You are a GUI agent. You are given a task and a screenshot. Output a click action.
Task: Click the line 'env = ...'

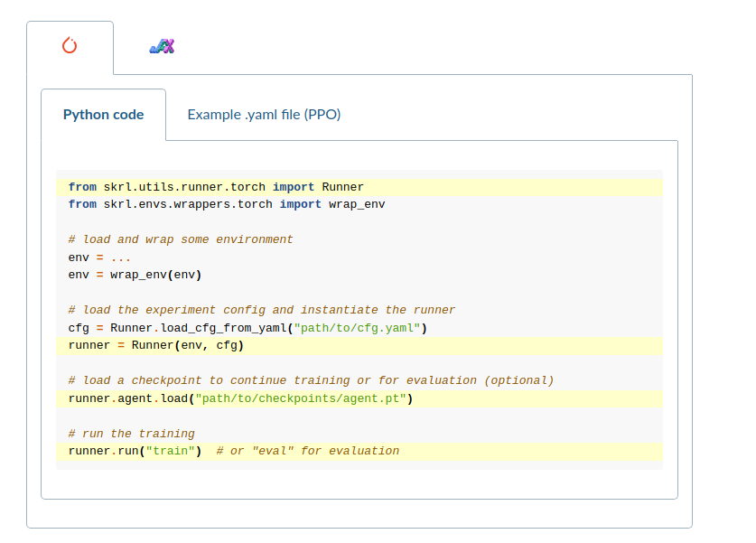[x=99, y=257]
